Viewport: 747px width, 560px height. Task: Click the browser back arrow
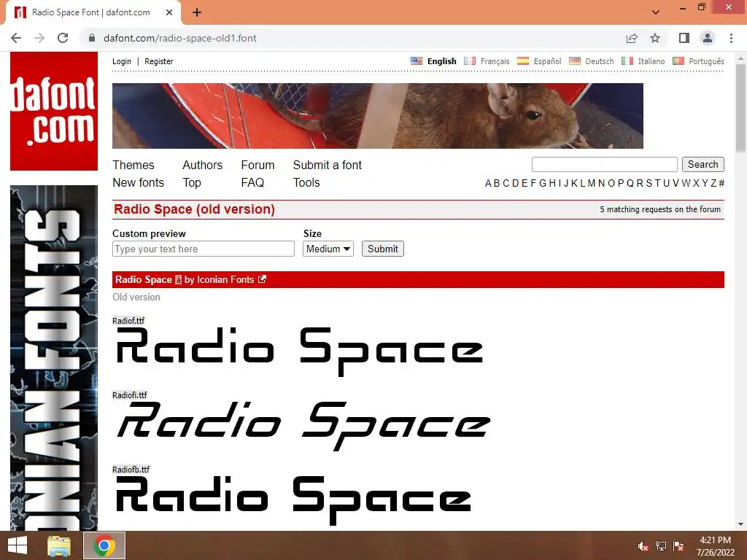(16, 38)
